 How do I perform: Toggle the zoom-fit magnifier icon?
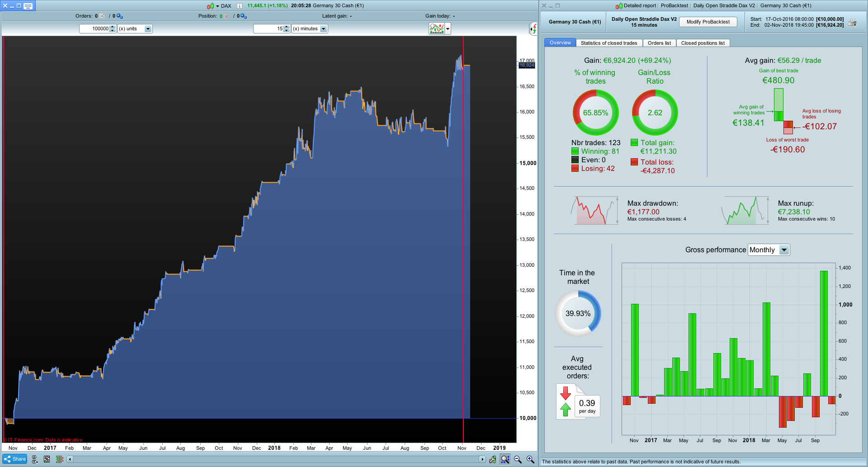point(505,459)
